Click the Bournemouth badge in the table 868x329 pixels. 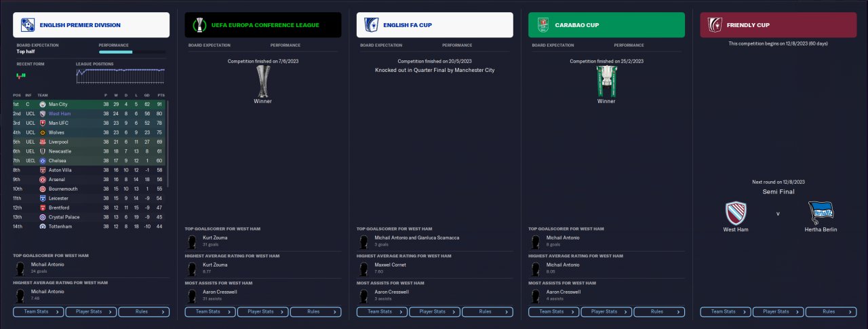43,189
